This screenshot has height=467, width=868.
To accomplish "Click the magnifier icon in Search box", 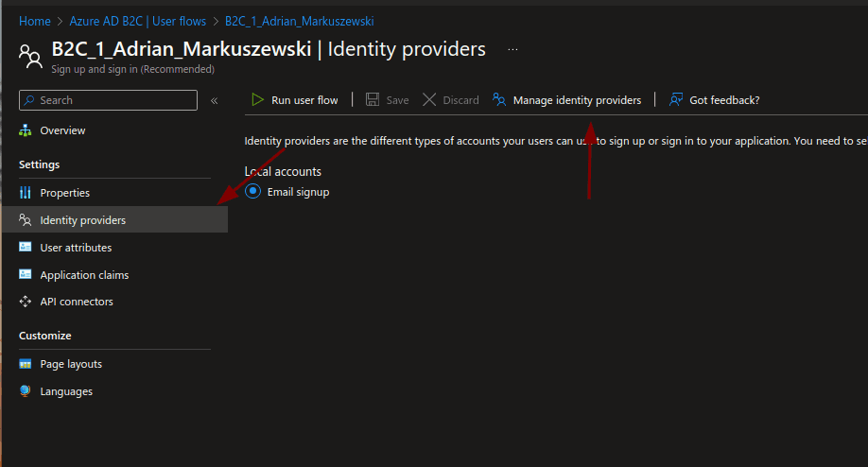I will point(29,100).
